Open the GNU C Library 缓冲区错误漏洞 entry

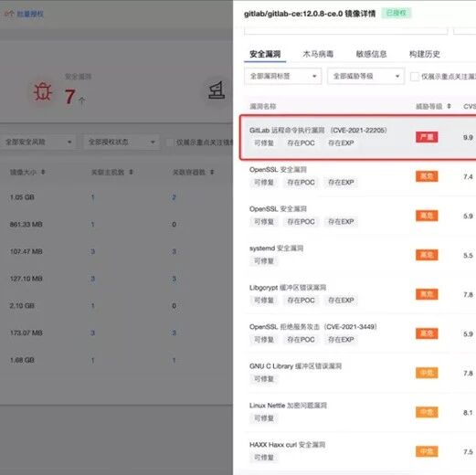pos(295,366)
